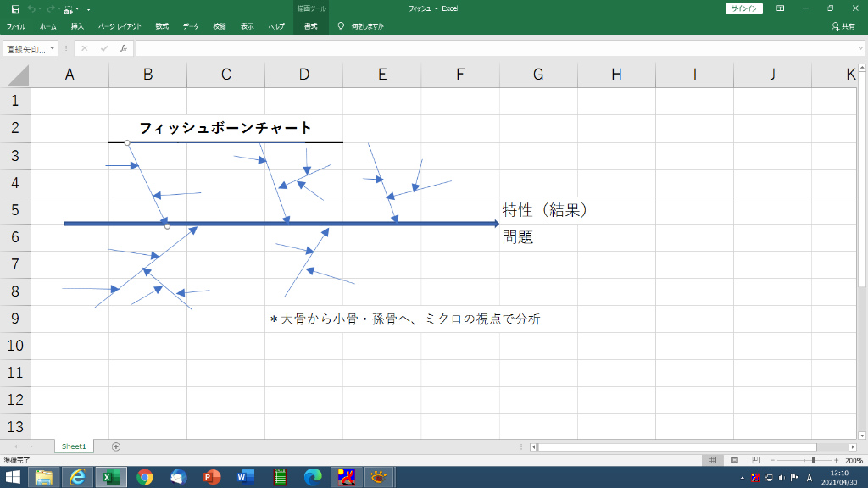
Task: Switch to Page Layout view icon
Action: [733, 460]
